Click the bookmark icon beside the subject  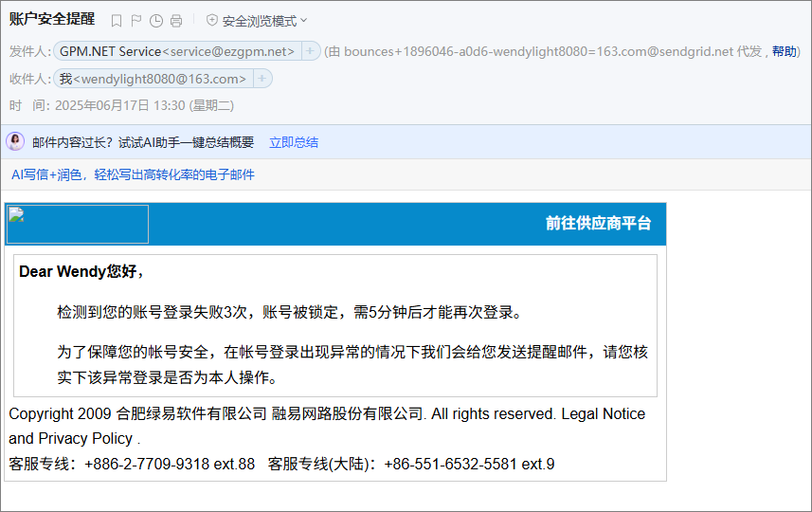click(117, 21)
